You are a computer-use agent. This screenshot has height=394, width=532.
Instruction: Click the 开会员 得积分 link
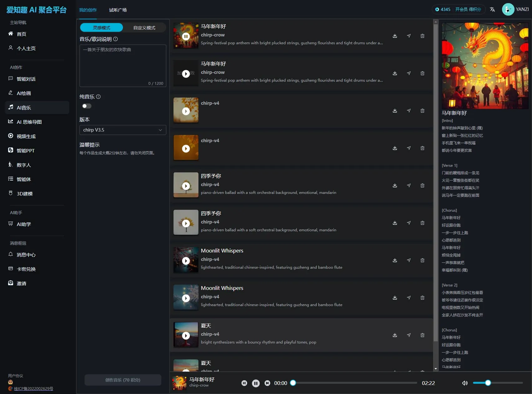coord(468,9)
